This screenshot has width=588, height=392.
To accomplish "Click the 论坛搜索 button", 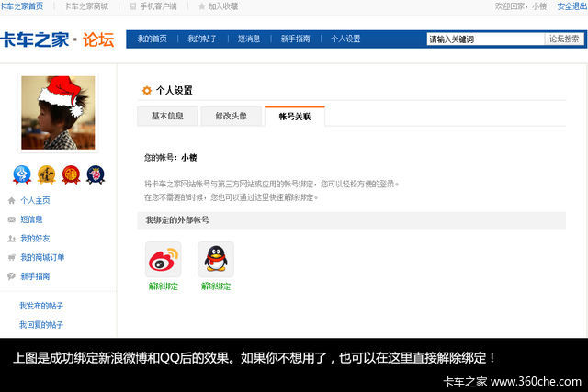I will [x=563, y=39].
